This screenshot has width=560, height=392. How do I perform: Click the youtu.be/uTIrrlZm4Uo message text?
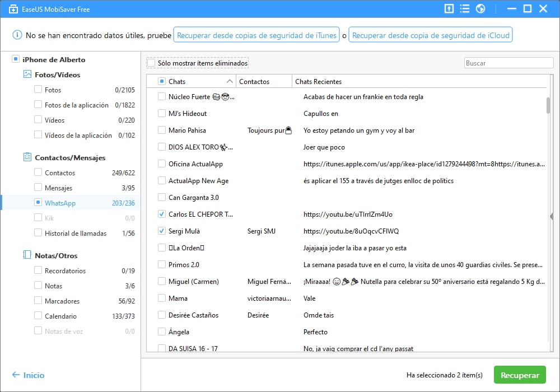[x=348, y=214]
